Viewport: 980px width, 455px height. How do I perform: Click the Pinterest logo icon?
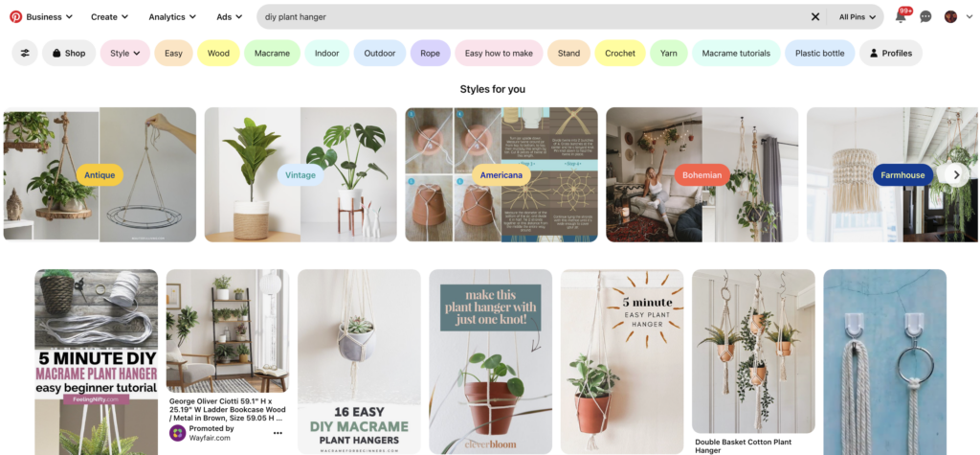click(15, 17)
